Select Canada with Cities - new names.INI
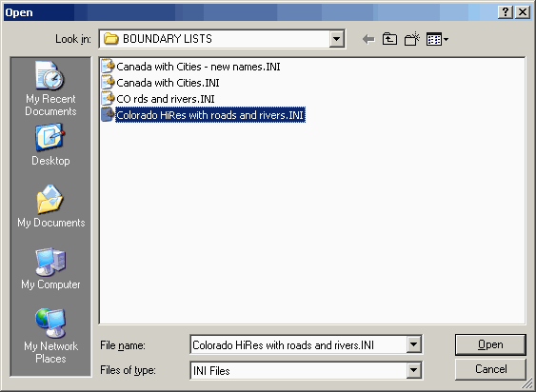 (190, 67)
